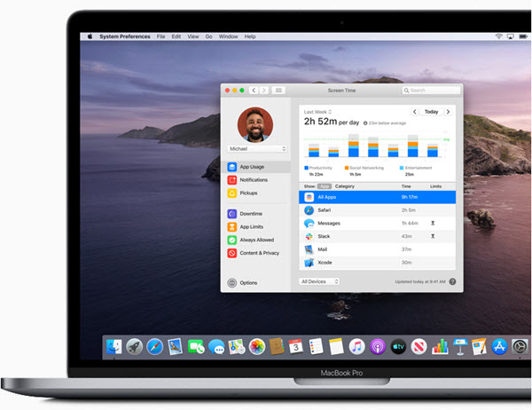This screenshot has width=532, height=410.
Task: Click the Show All grid button
Action: pyautogui.click(x=278, y=91)
